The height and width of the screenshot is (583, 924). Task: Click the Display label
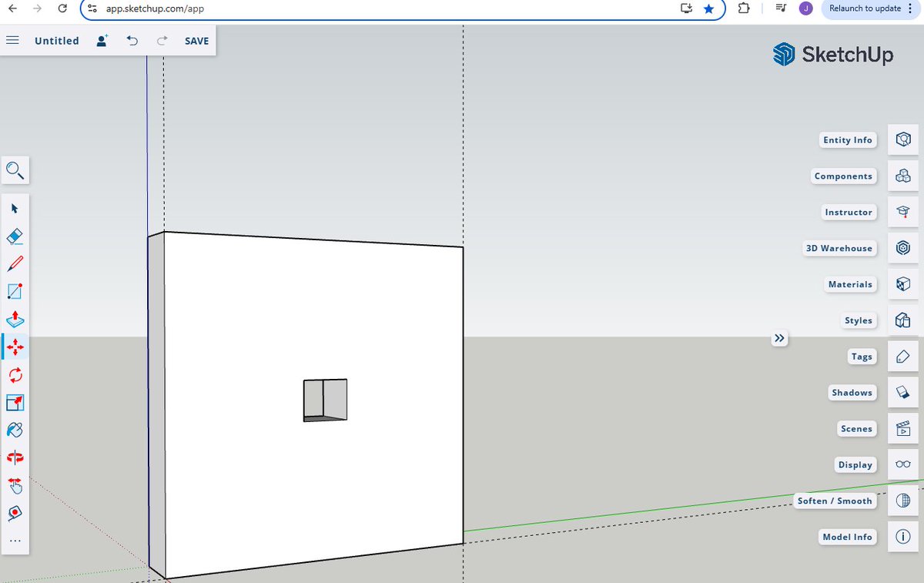point(855,464)
